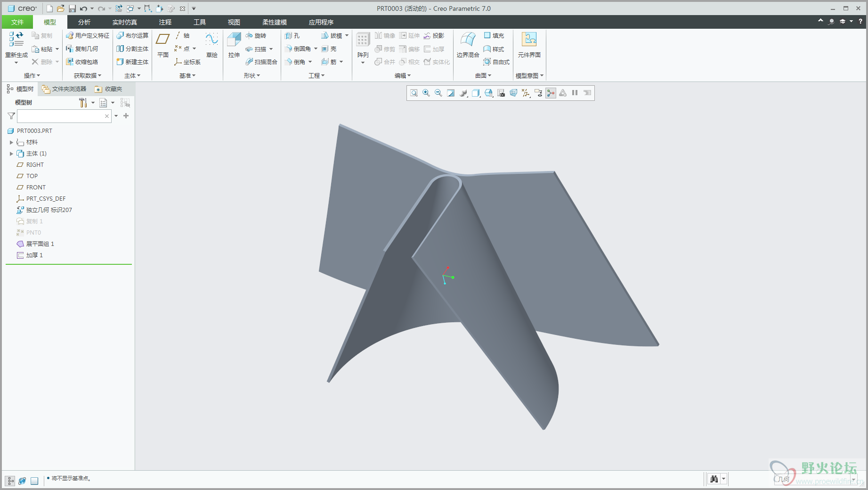Expand the 主体 (1) tree node
Image resolution: width=868 pixels, height=490 pixels.
tap(11, 154)
